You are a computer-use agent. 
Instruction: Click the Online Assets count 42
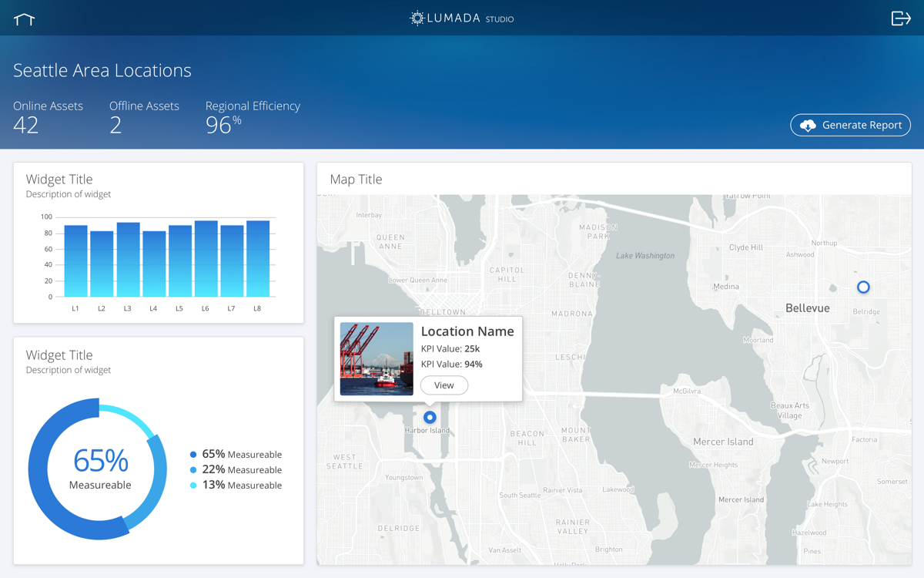[26, 125]
